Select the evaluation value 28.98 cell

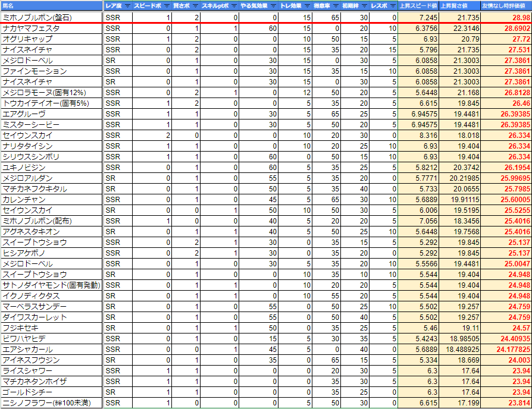pos(506,17)
